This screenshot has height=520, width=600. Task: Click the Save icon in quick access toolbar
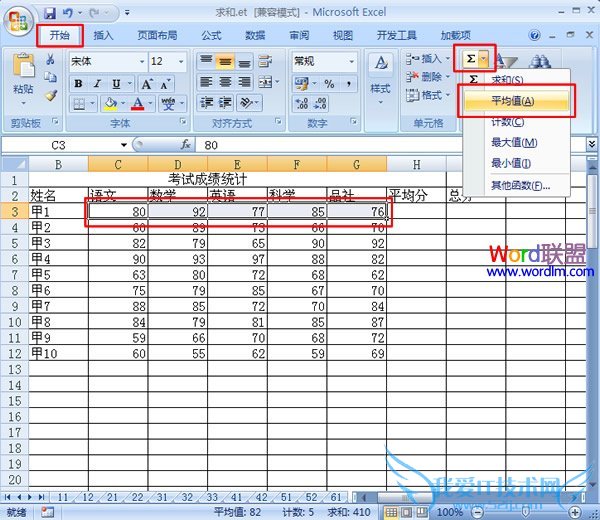coord(50,13)
